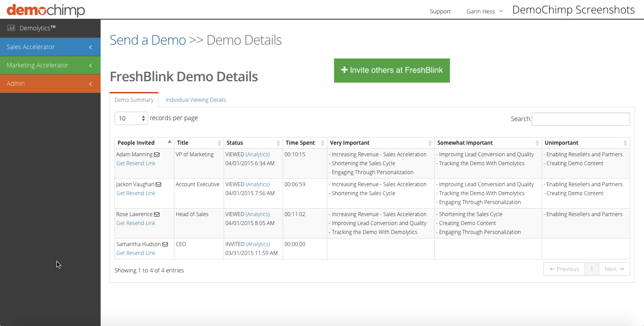Click into the Search input field
644x326 pixels.
580,119
